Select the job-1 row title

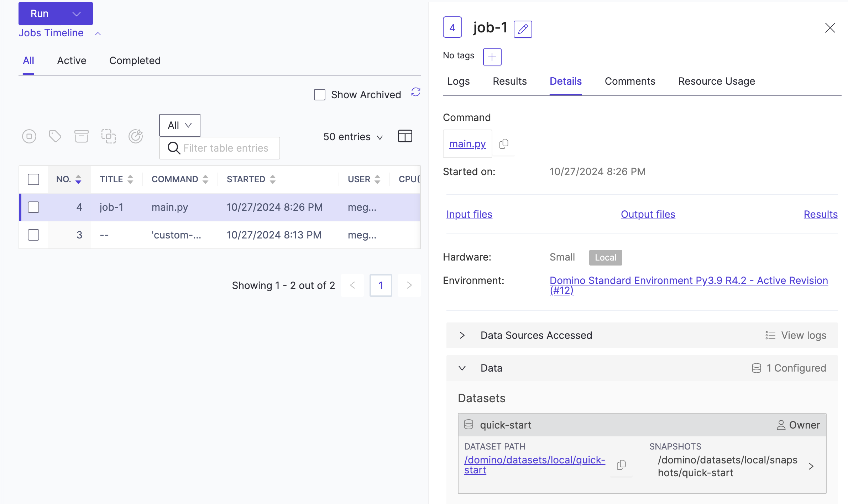(x=111, y=207)
